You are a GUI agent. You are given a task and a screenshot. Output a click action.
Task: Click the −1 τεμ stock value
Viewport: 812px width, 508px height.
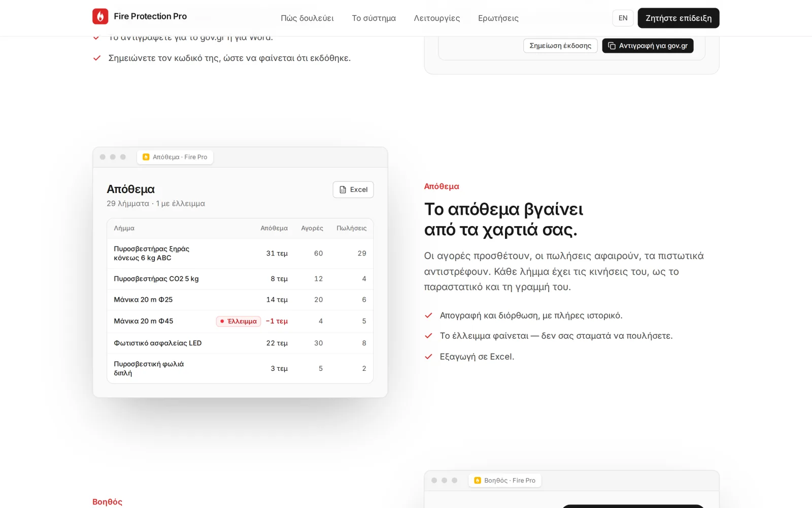pos(277,321)
